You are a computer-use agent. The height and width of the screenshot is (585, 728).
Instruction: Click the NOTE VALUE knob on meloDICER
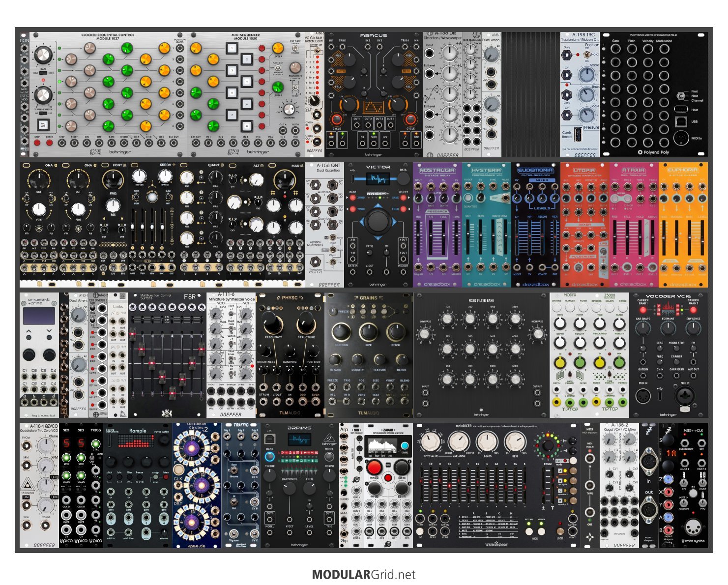431,442
